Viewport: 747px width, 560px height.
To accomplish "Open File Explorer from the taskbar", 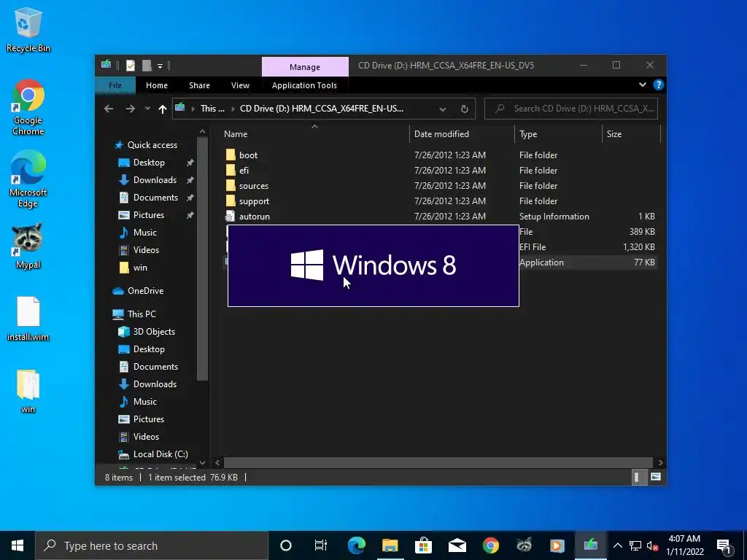I will pyautogui.click(x=390, y=545).
